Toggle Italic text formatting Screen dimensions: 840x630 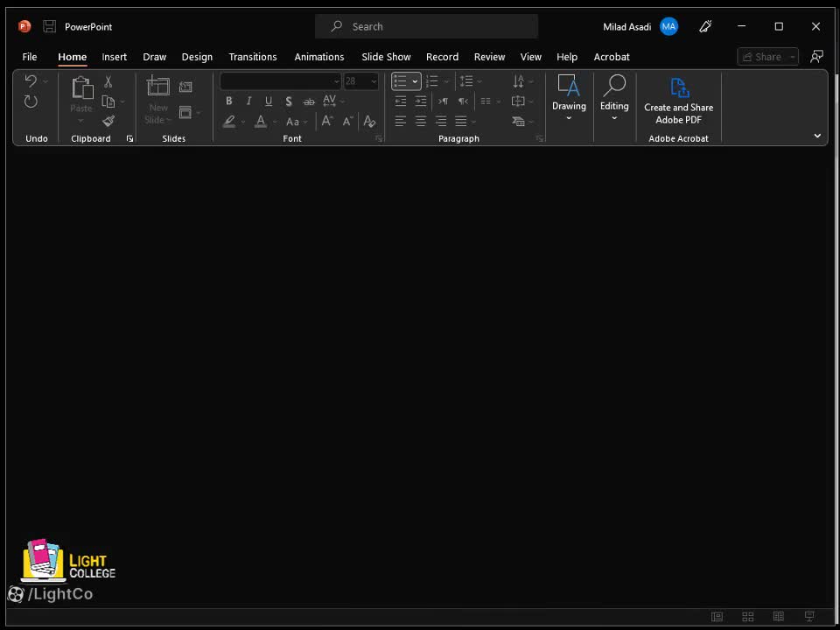coord(248,101)
